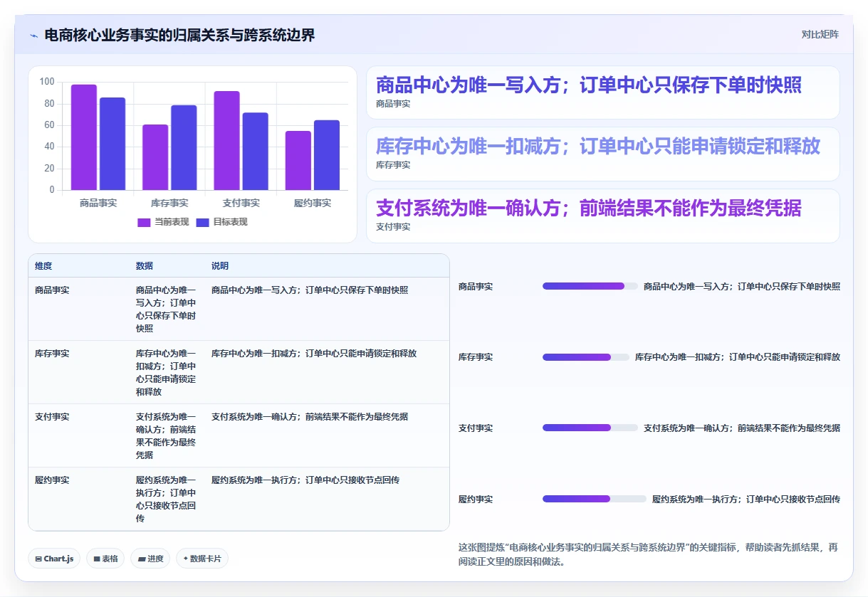Click the 数据卡片 tag chip
Image resolution: width=868 pixels, height=597 pixels.
point(202,559)
